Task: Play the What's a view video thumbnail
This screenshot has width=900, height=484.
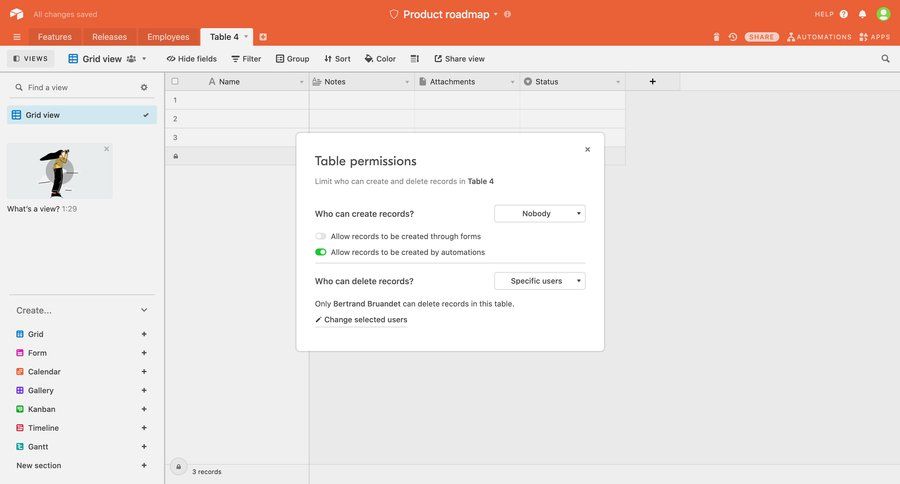Action: pyautogui.click(x=60, y=171)
